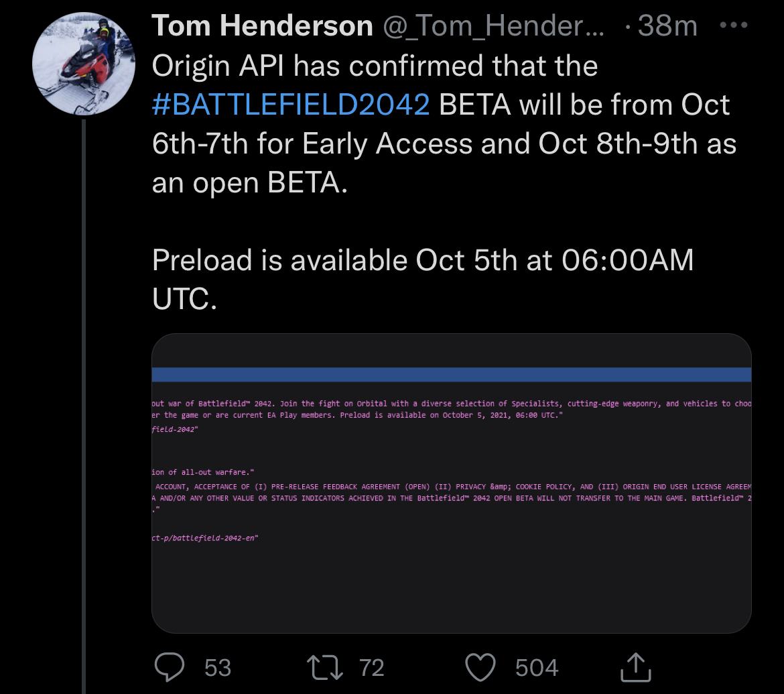Click the reply speech bubble icon
This screenshot has height=694, width=784.
tap(170, 667)
